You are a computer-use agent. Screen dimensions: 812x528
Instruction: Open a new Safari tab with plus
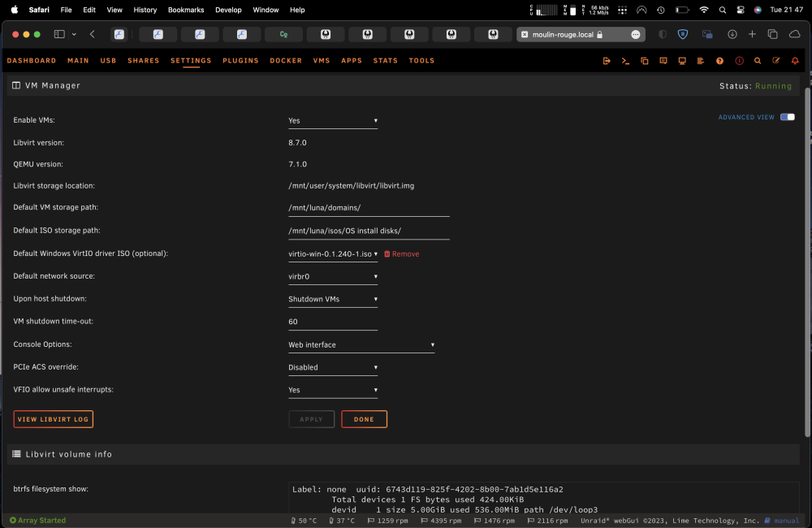752,34
